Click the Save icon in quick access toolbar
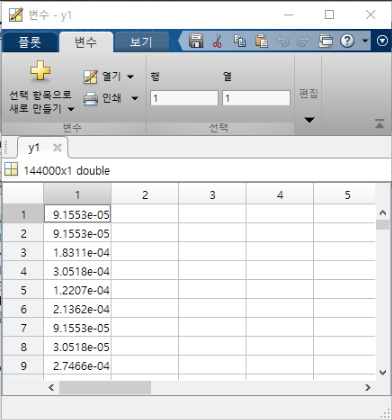 196,41
